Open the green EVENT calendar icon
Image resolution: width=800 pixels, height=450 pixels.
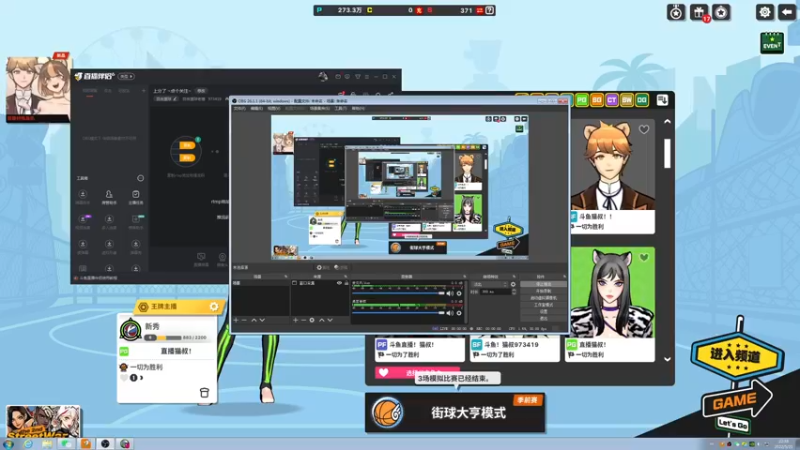point(772,42)
